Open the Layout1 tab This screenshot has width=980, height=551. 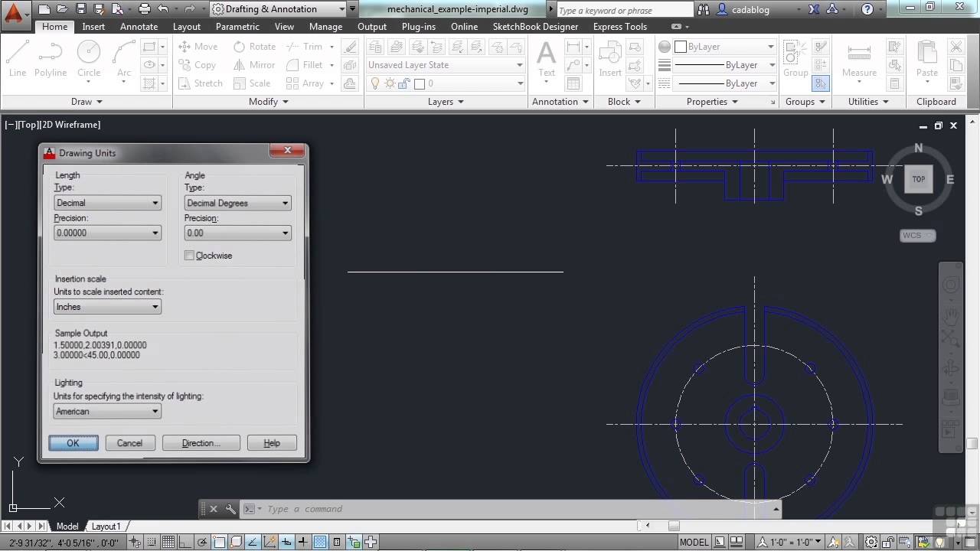[106, 527]
